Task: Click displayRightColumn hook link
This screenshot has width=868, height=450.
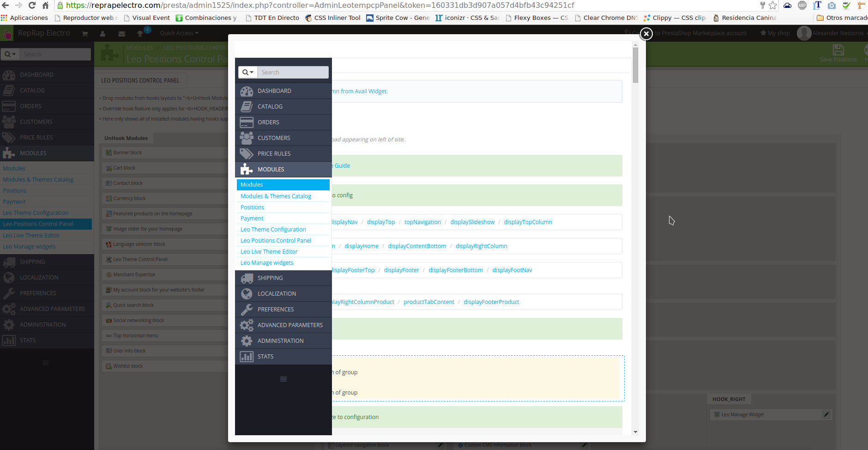Action: coord(481,246)
